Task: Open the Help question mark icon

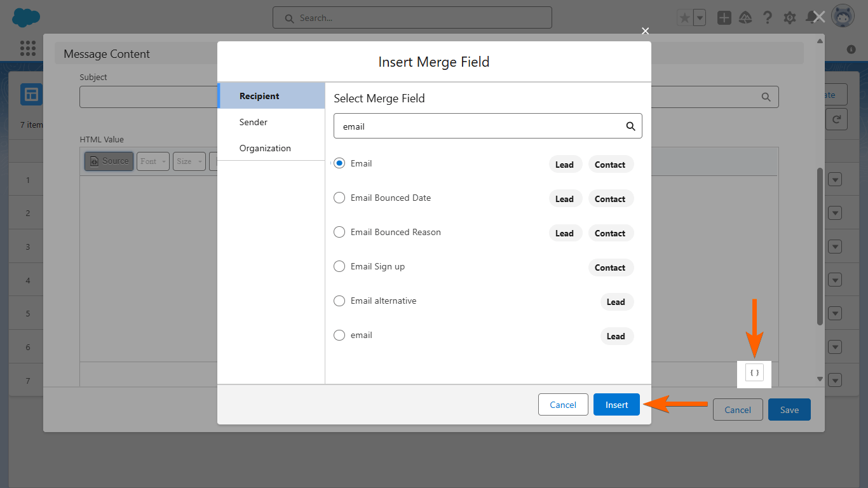Action: [768, 18]
